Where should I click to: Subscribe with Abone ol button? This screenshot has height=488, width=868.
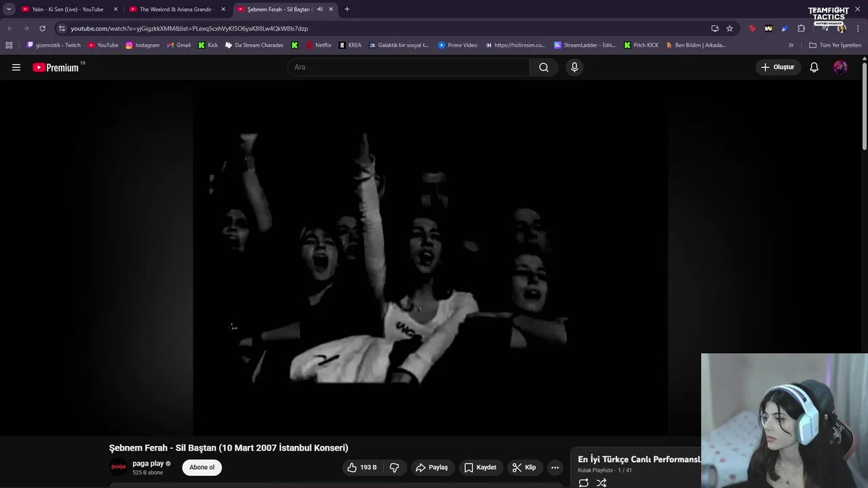(x=201, y=467)
